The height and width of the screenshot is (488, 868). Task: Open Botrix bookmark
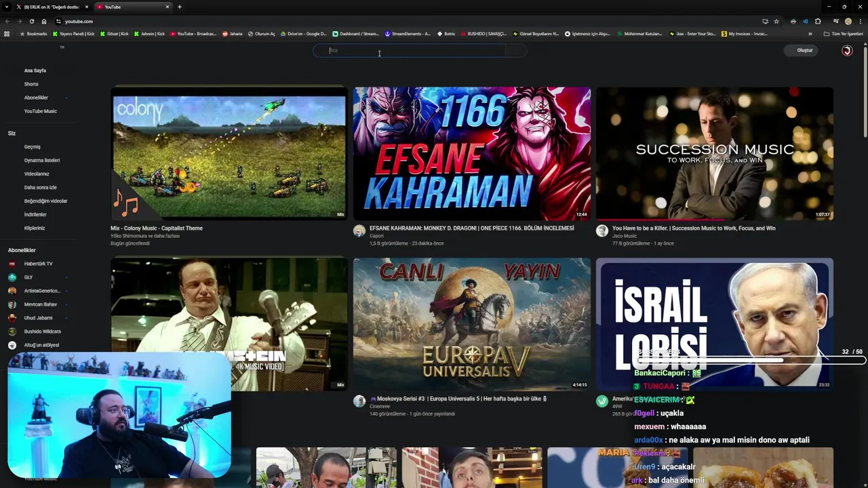pyautogui.click(x=446, y=34)
